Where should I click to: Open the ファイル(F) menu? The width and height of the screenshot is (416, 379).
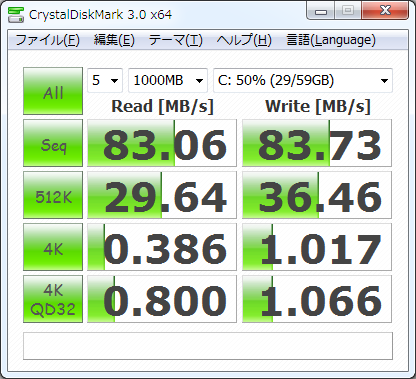47,40
